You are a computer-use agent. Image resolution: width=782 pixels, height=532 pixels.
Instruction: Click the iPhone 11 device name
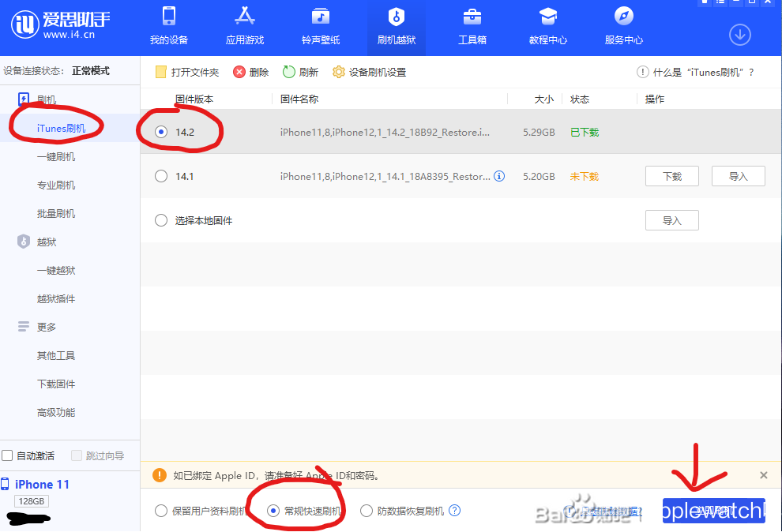pos(42,484)
